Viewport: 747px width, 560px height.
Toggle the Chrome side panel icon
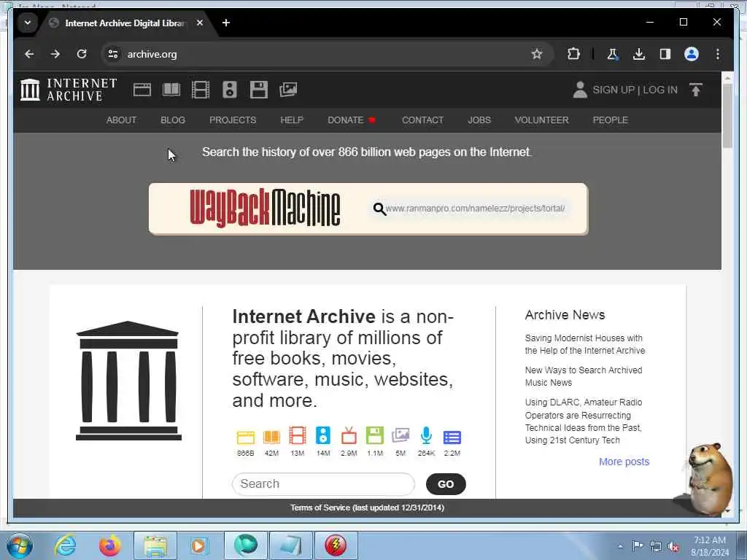tap(665, 54)
